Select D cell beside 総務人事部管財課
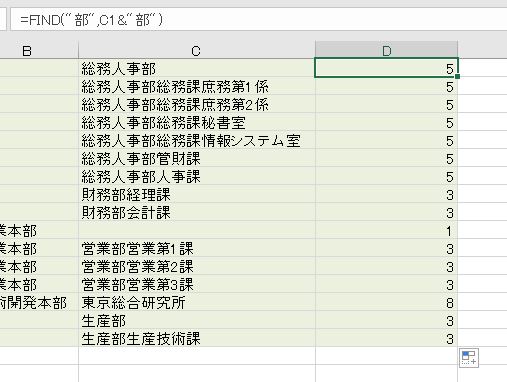The height and width of the screenshot is (382, 507). 387,158
